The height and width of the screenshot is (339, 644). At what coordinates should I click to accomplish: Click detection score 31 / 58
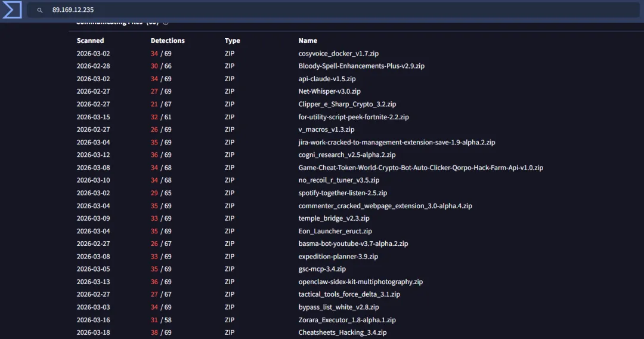(161, 320)
